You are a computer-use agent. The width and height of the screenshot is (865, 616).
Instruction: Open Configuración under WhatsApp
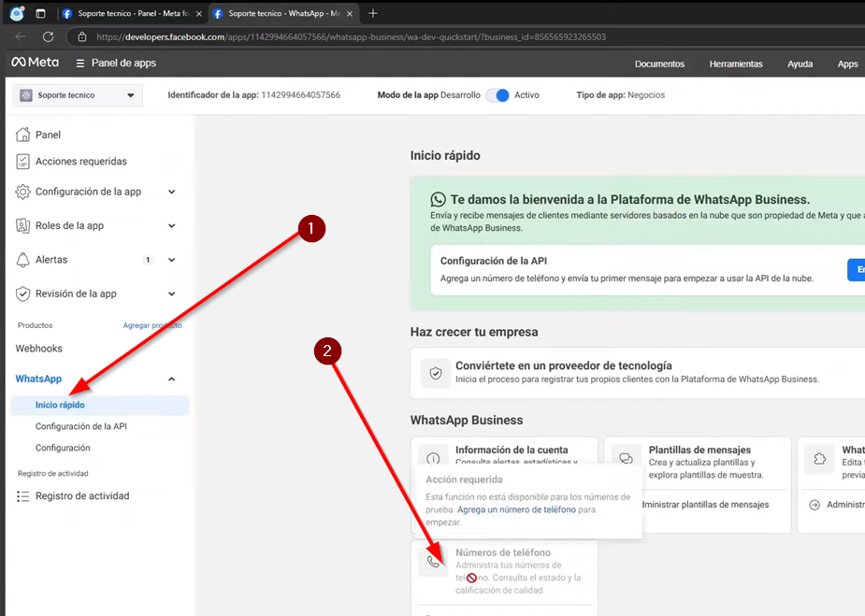coord(63,448)
